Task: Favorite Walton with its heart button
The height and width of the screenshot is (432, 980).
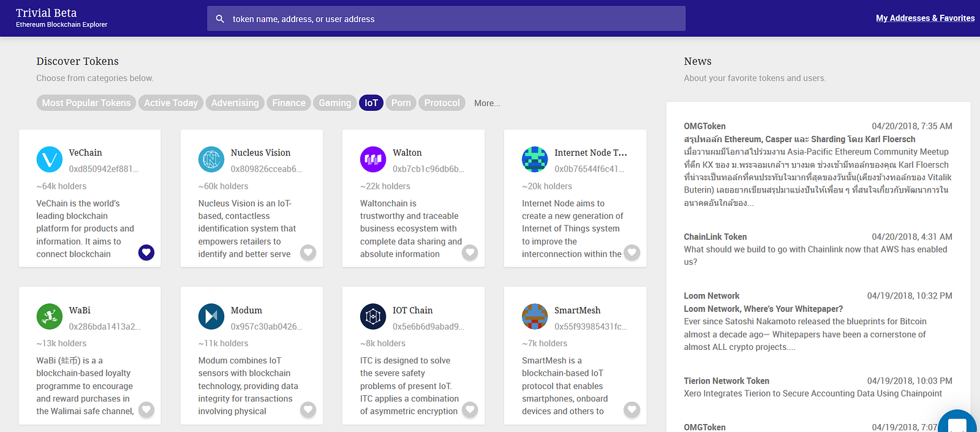Action: coord(470,252)
